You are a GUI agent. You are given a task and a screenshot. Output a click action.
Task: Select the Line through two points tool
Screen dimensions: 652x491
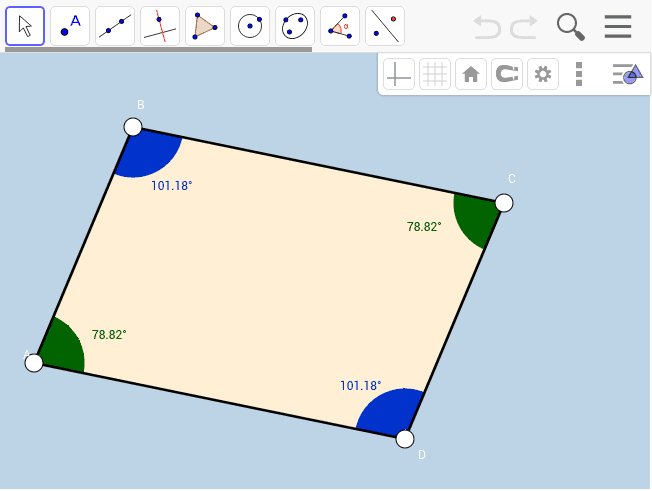point(115,26)
